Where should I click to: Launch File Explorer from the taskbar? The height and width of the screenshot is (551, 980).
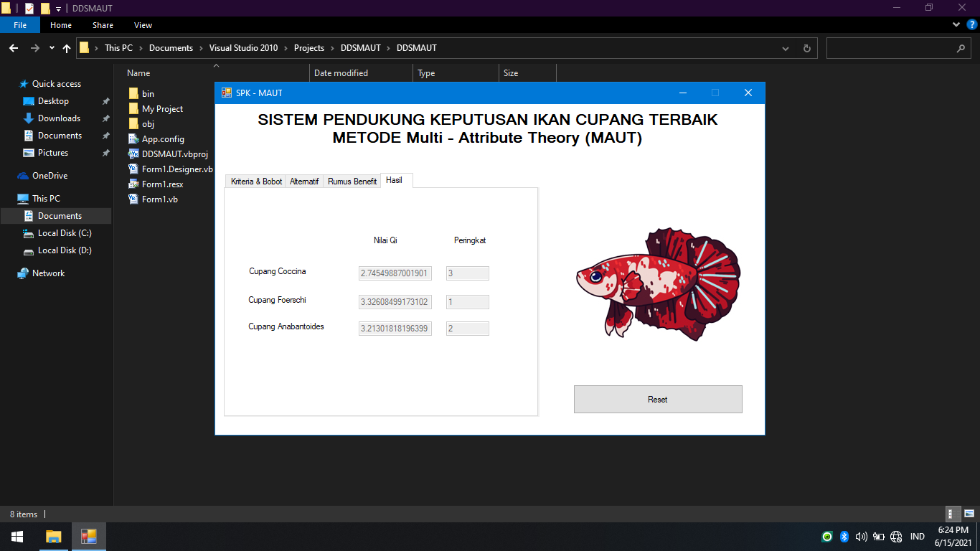53,536
